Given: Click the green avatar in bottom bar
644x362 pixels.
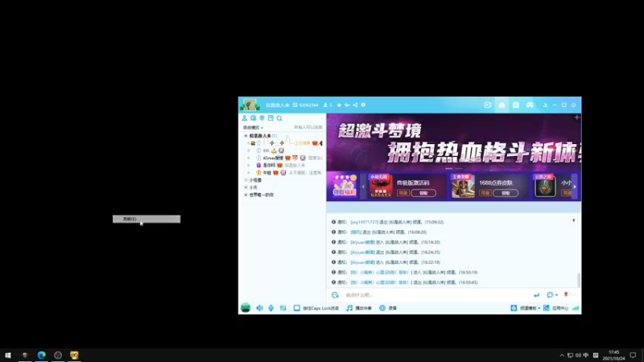Looking at the screenshot, I should 246,308.
